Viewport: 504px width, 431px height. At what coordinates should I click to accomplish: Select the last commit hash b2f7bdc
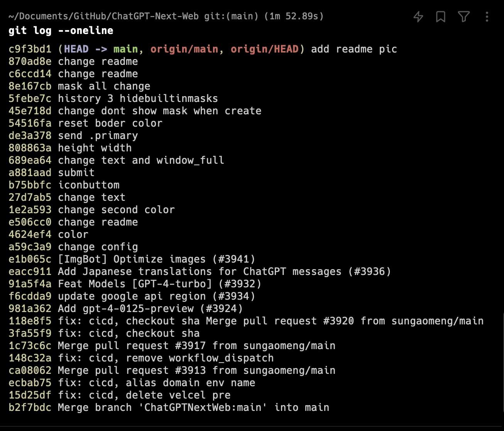click(30, 407)
